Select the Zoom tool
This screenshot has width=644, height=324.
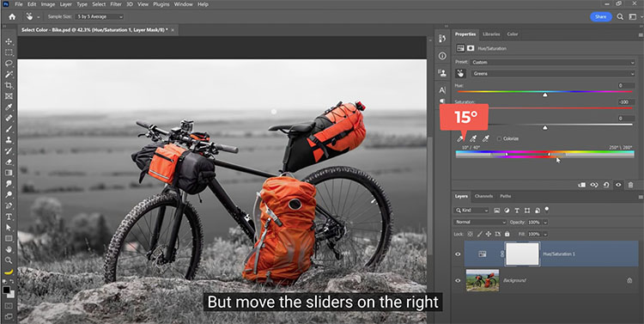coord(9,260)
